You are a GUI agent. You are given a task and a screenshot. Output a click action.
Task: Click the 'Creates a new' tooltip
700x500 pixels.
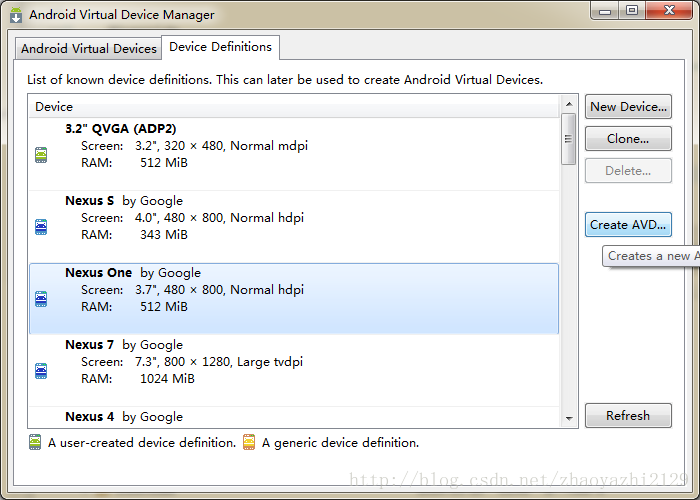pyautogui.click(x=651, y=256)
